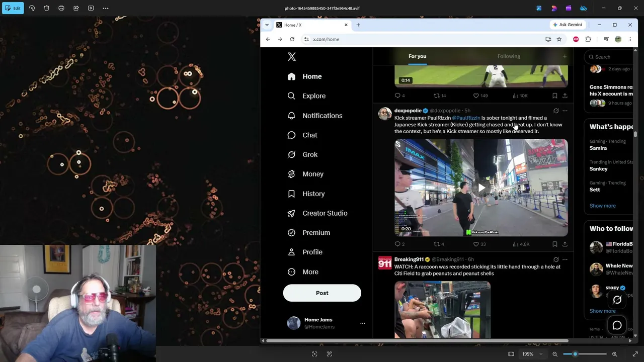
Task: Reply to the doxpopolie post
Action: 400,244
